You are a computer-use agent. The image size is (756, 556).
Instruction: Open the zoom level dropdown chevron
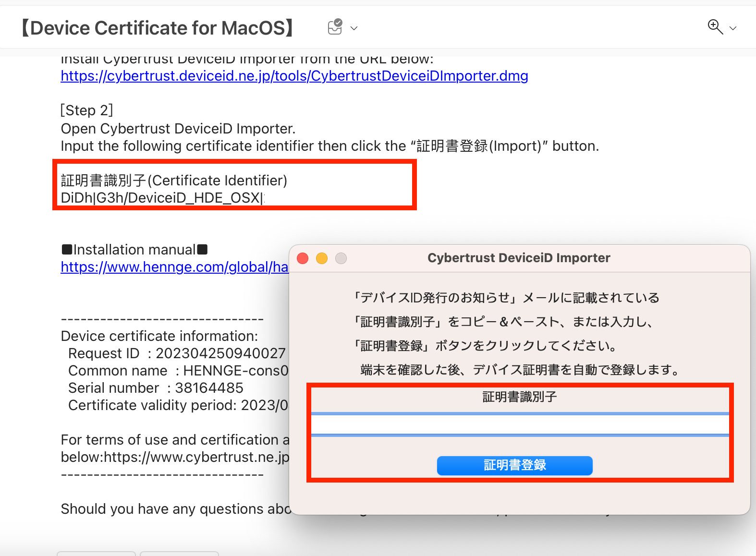pos(733,28)
